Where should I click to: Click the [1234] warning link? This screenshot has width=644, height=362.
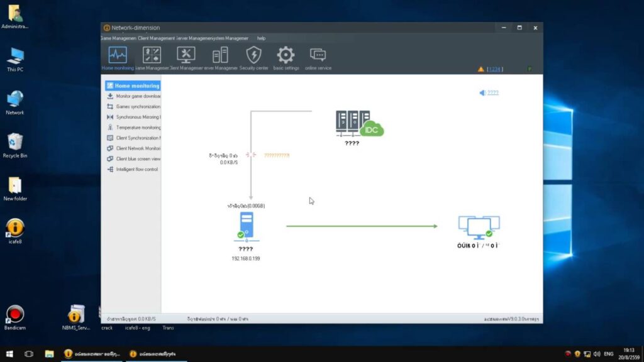click(x=494, y=69)
